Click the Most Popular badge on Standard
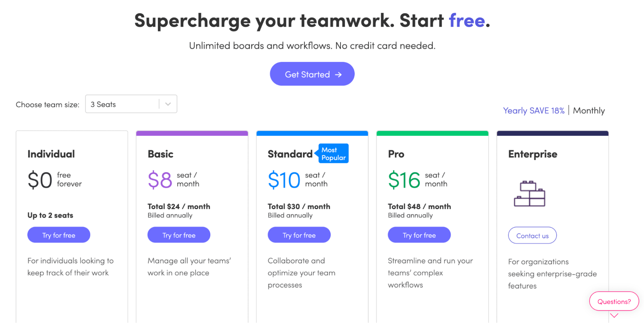This screenshot has height=323, width=644. click(333, 153)
